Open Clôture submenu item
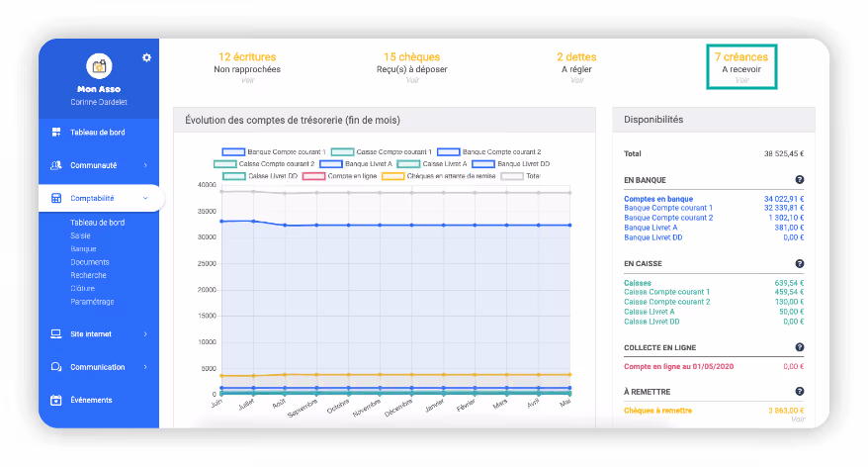This screenshot has height=467, width=868. click(x=82, y=289)
